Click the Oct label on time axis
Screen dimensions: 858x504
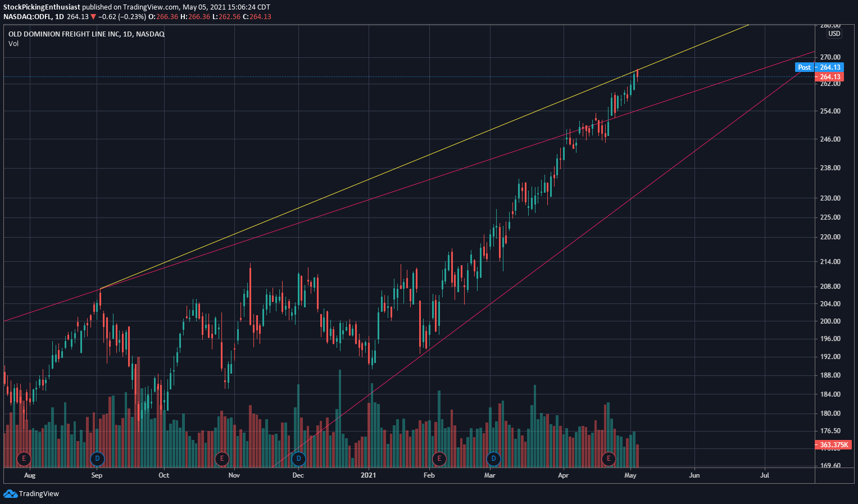(x=164, y=475)
